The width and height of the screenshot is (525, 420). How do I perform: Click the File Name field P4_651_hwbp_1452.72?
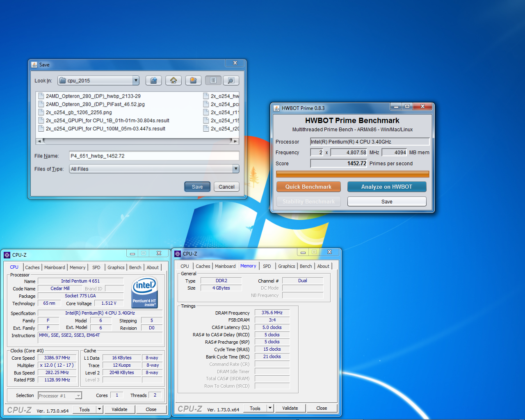pyautogui.click(x=154, y=156)
